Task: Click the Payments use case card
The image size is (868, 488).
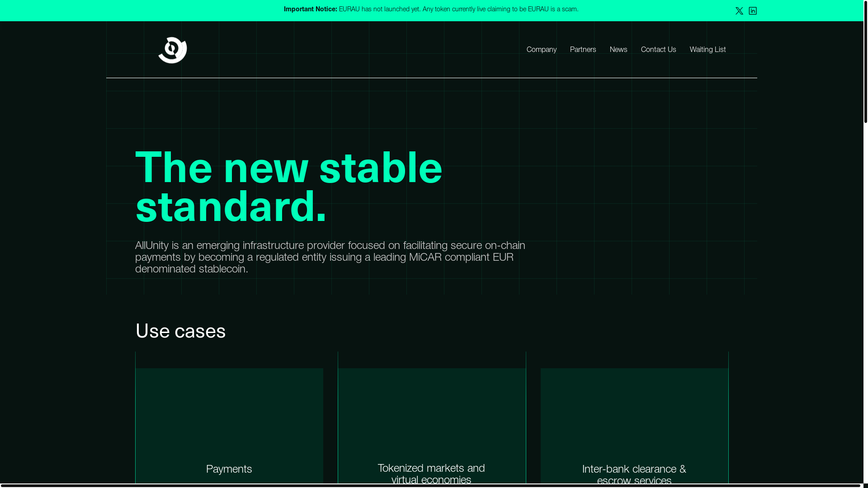Action: [x=229, y=426]
